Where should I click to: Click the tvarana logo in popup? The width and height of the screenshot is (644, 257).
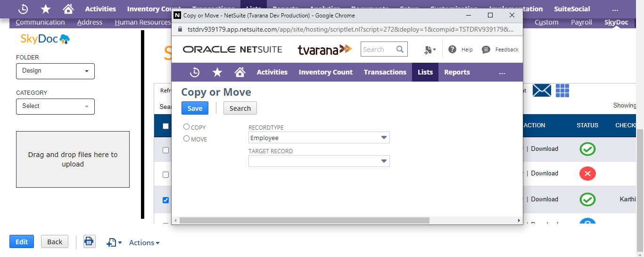(x=325, y=50)
